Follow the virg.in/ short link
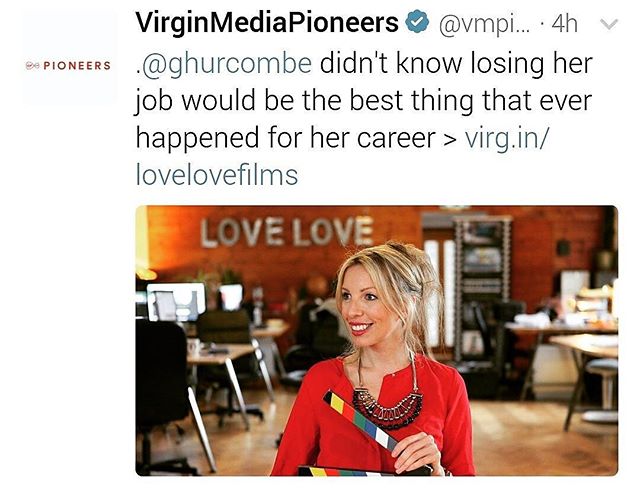The image size is (640, 488). (x=508, y=138)
